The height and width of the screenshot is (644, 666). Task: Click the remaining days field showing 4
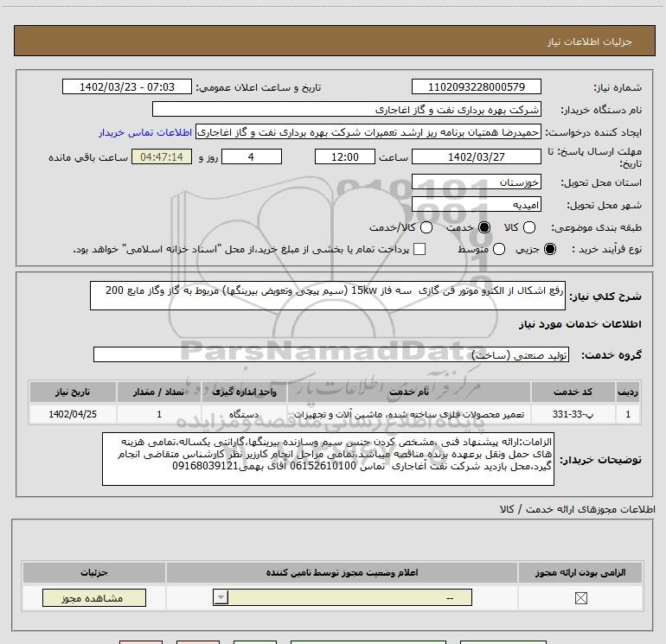pos(252,157)
